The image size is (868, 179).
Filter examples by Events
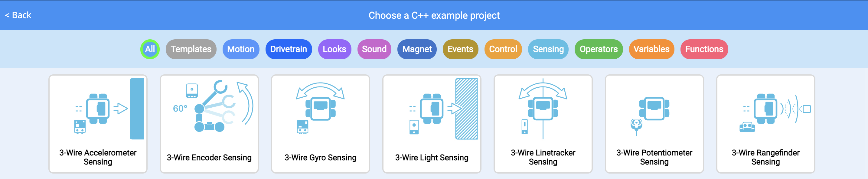coord(460,49)
